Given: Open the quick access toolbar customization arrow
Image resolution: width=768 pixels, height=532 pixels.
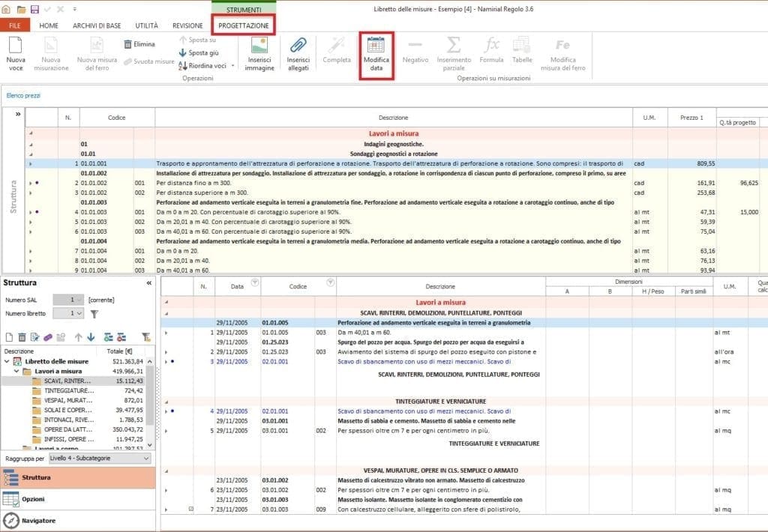Looking at the screenshot, I should (74, 9).
